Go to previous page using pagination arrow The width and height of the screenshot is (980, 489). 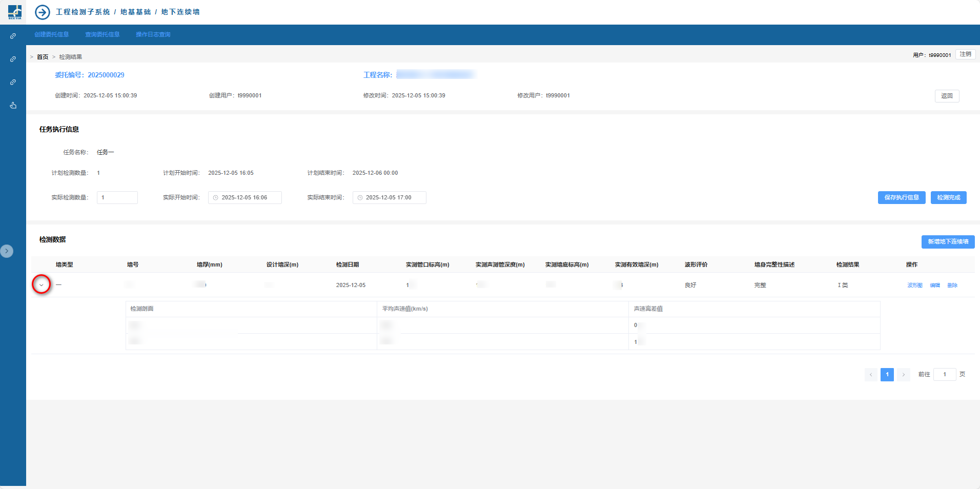(x=871, y=375)
